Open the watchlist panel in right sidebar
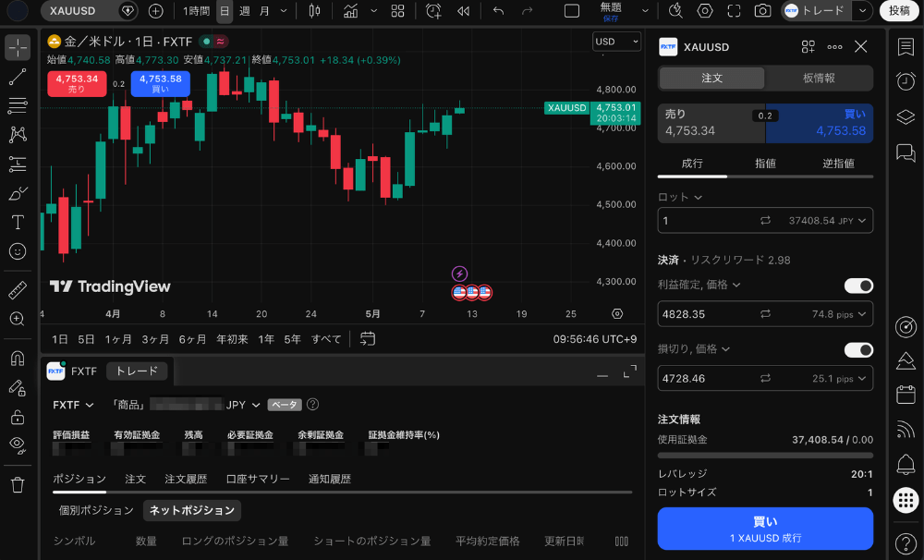 point(906,47)
